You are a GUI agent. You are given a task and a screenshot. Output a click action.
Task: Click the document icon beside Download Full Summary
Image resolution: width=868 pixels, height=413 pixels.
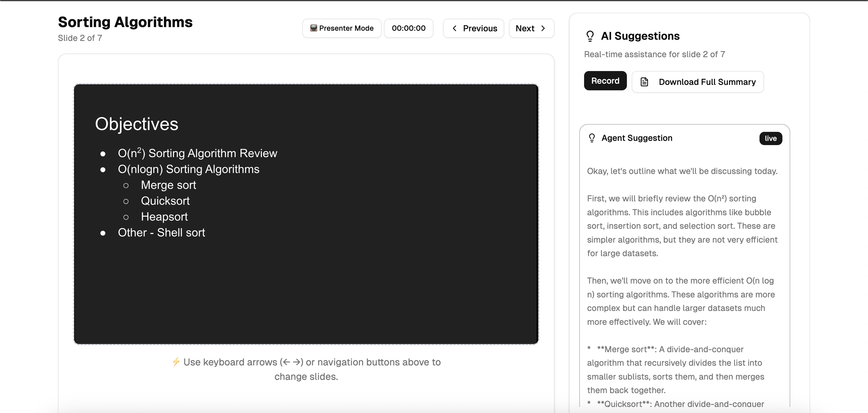click(x=644, y=82)
